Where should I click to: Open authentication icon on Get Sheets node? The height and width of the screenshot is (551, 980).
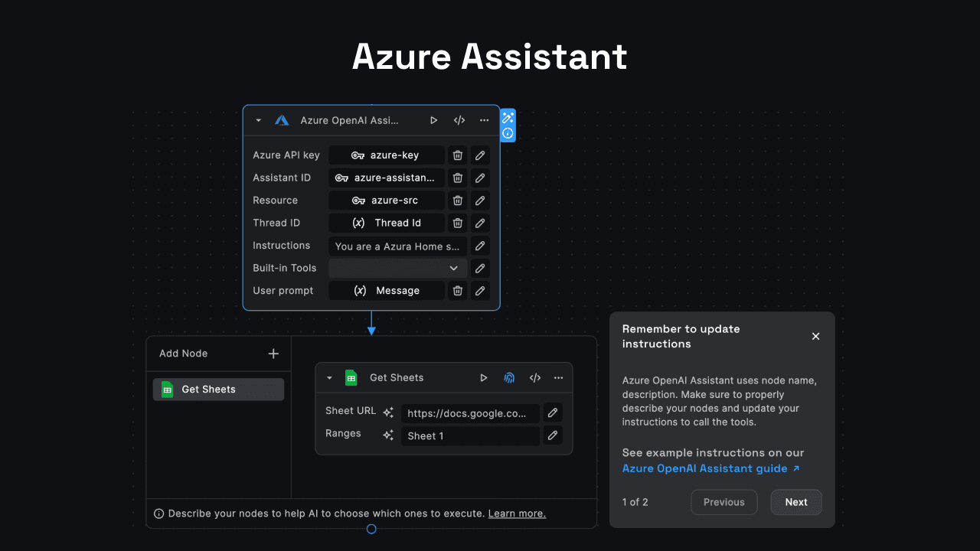(509, 377)
